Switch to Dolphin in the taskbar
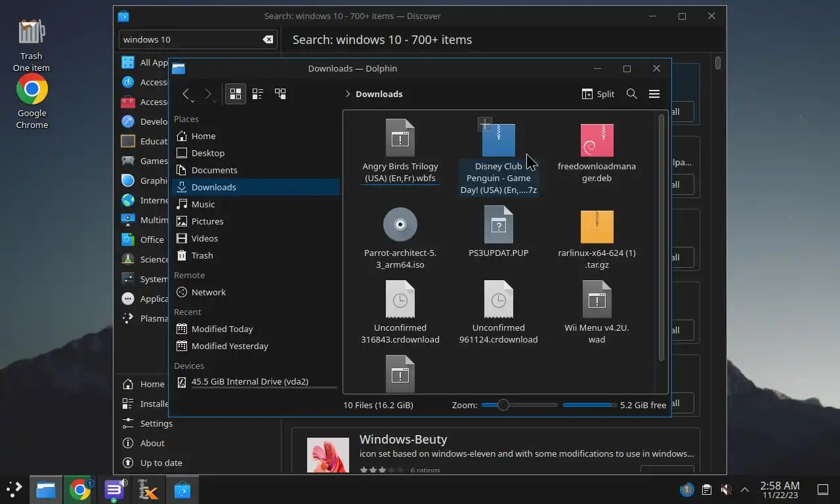The height and width of the screenshot is (504, 840). [45, 490]
